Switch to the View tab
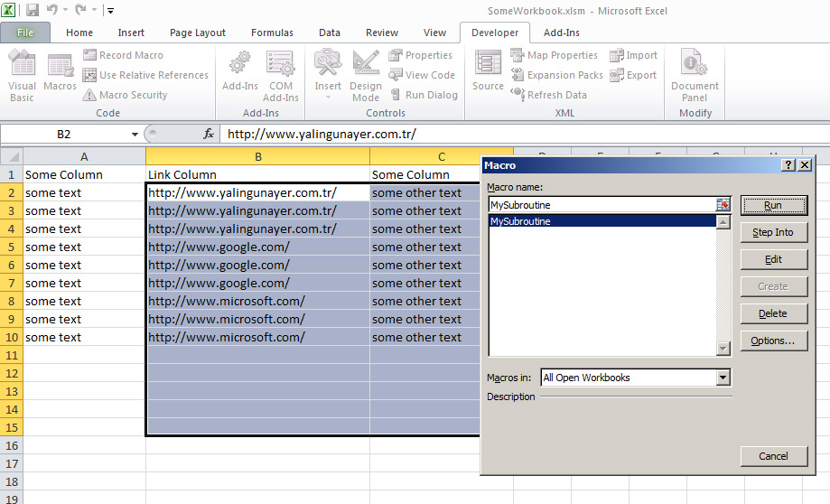Viewport: 830px width, 504px height. tap(434, 33)
